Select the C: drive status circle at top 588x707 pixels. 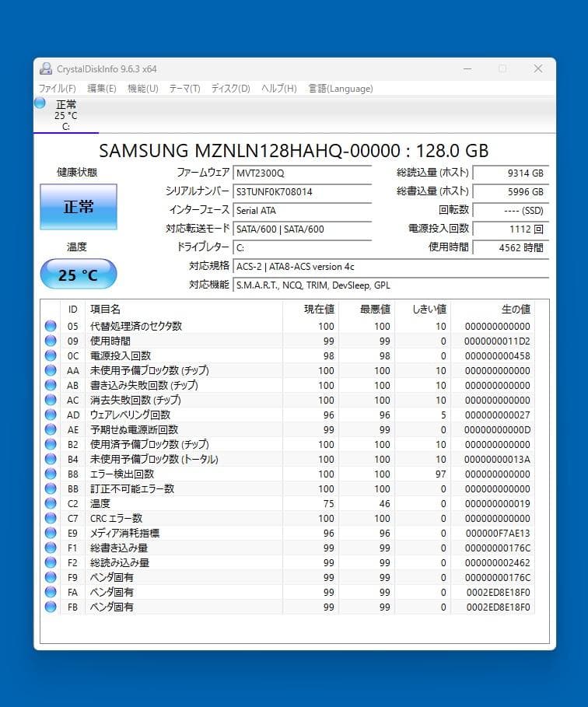point(40,103)
